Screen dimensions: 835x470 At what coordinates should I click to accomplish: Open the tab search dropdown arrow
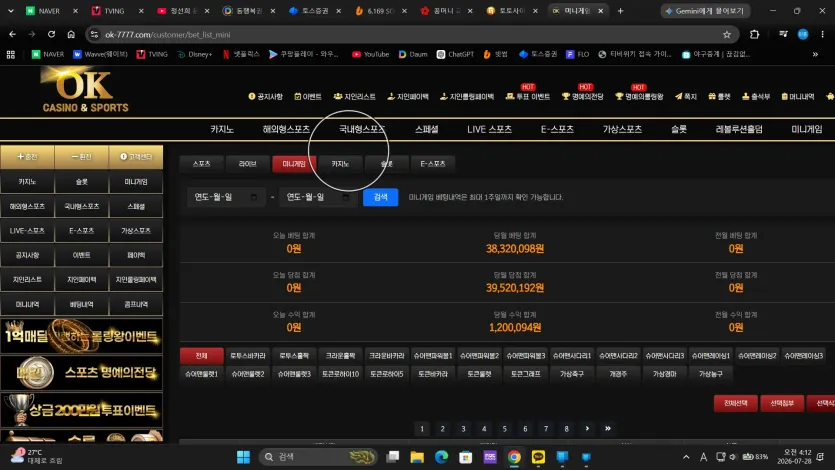11,11
